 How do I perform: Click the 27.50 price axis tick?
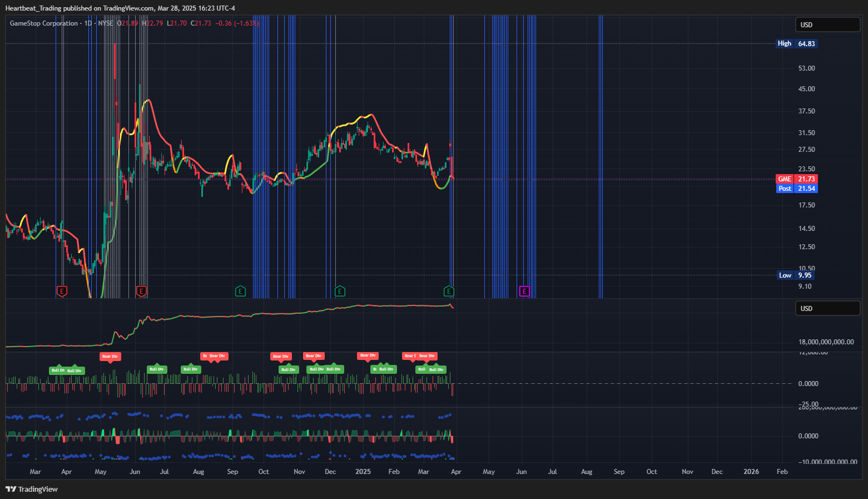[x=806, y=150]
